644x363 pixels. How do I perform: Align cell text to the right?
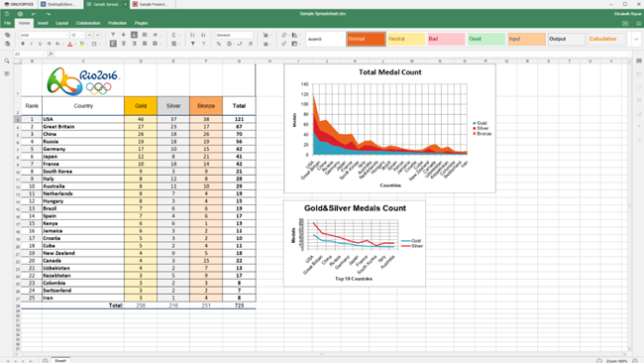click(134, 44)
